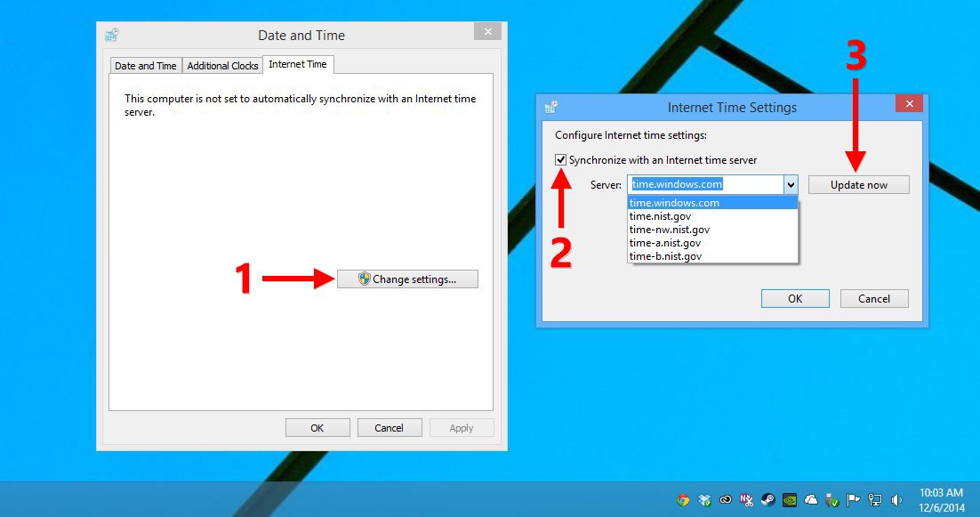Click the Internet Time Settings title icon
This screenshot has width=980, height=517.
[x=550, y=107]
